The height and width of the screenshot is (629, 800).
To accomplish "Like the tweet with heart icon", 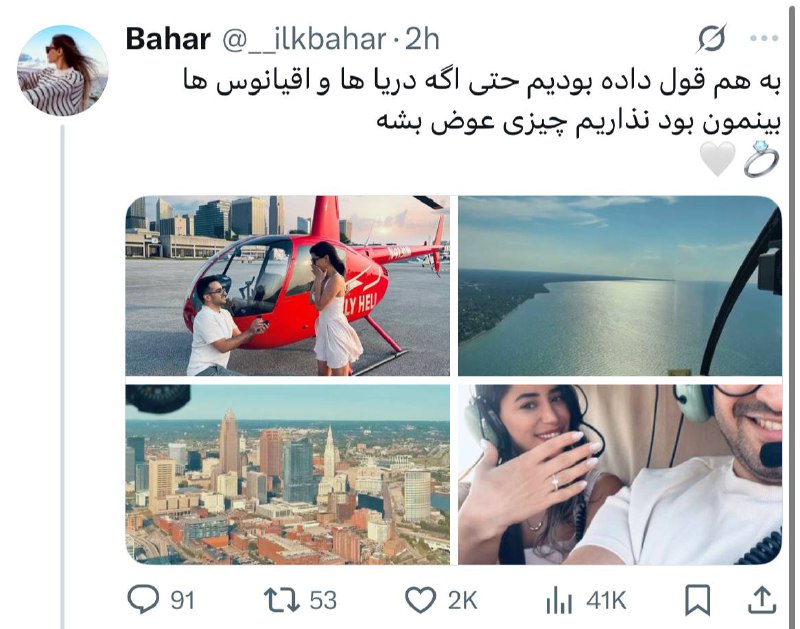I will click(420, 600).
